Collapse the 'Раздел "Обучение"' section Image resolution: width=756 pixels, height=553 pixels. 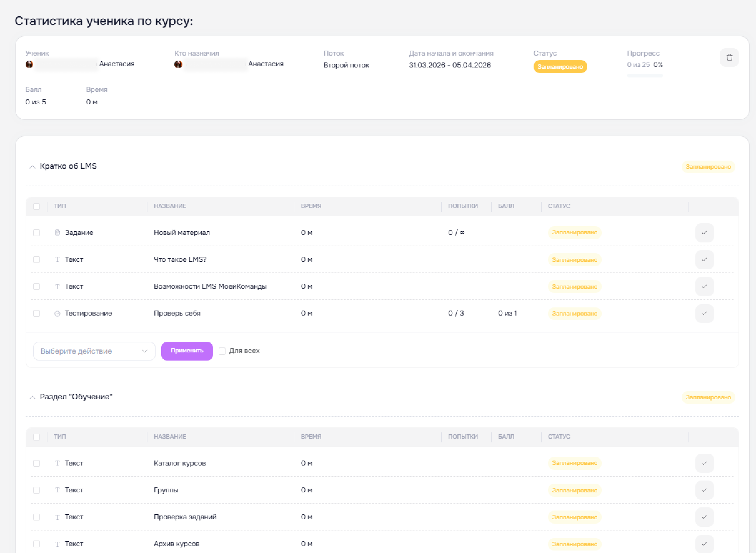(x=32, y=397)
